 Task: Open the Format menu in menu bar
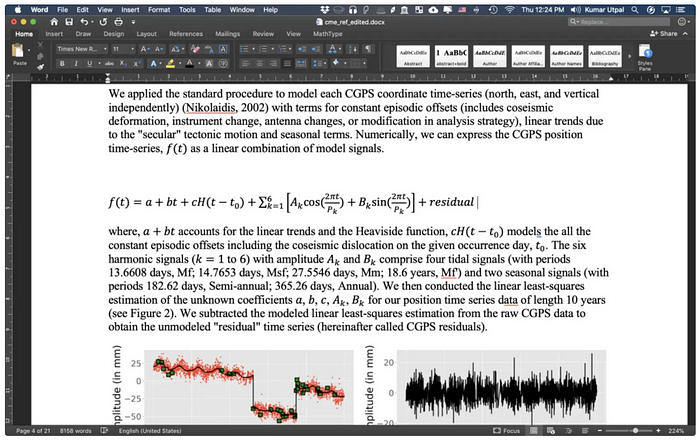pyautogui.click(x=159, y=9)
